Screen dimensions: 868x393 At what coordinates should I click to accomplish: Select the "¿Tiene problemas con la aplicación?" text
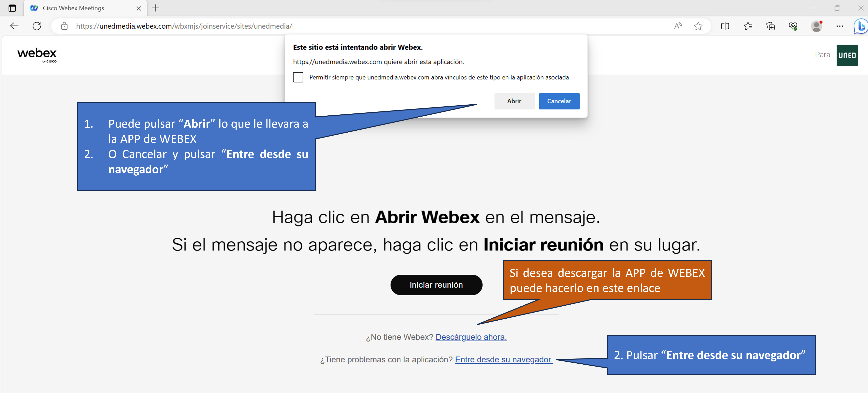click(x=386, y=360)
